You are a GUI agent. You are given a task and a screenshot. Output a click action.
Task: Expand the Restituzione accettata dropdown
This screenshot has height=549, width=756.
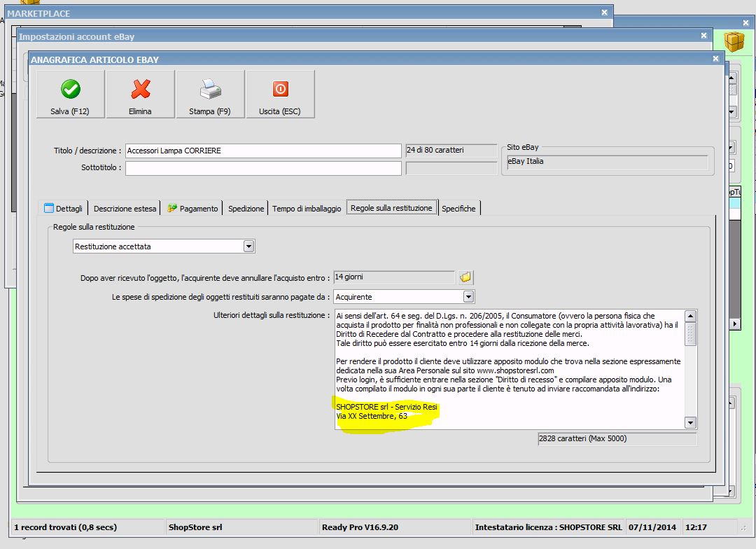[248, 246]
